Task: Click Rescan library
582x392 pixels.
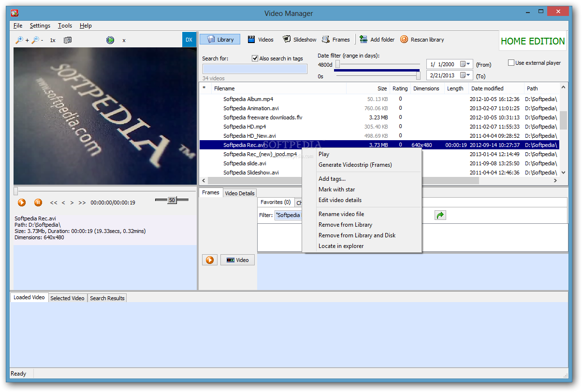Action: click(422, 40)
